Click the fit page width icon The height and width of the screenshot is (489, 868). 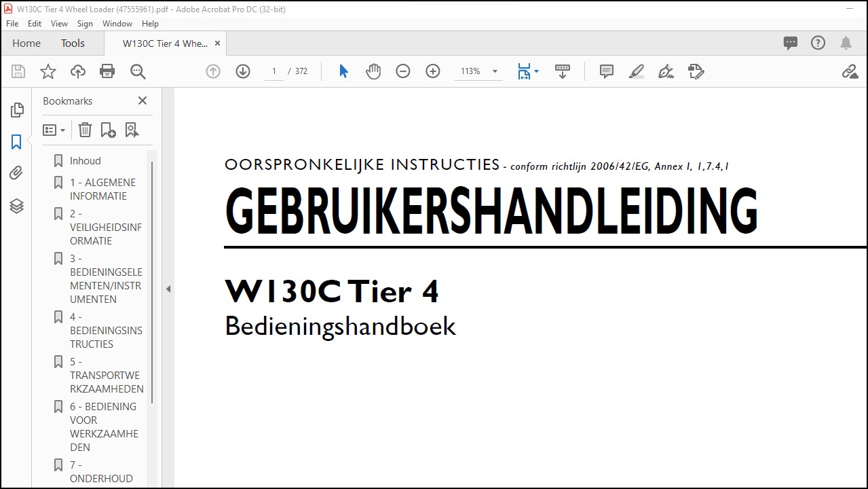(x=524, y=71)
